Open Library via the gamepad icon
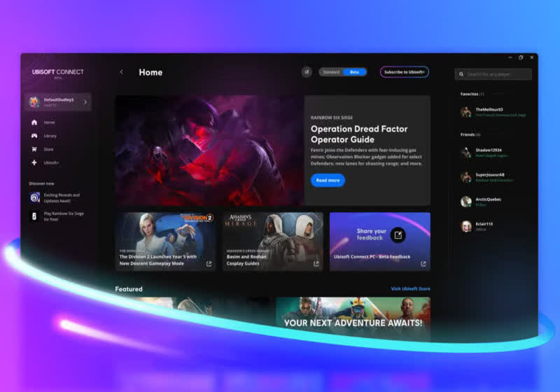560x392 pixels. tap(34, 136)
